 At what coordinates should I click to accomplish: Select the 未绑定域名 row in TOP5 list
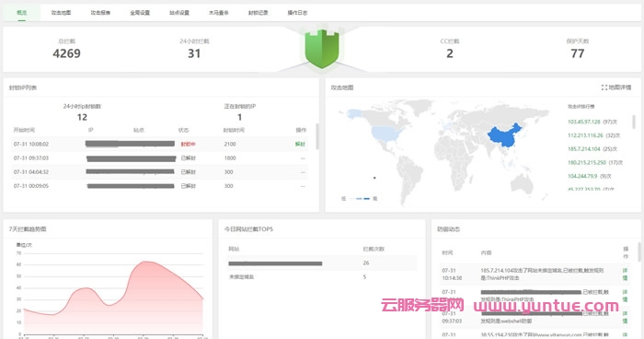(x=321, y=277)
